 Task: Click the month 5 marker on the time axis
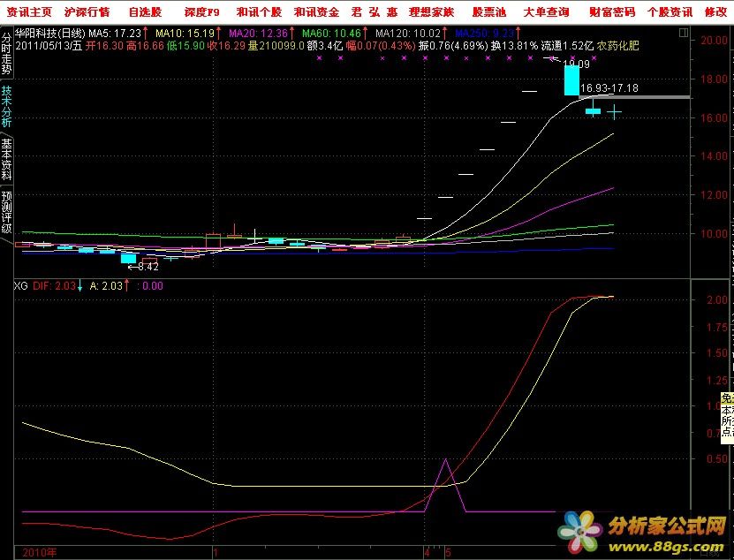[x=448, y=553]
